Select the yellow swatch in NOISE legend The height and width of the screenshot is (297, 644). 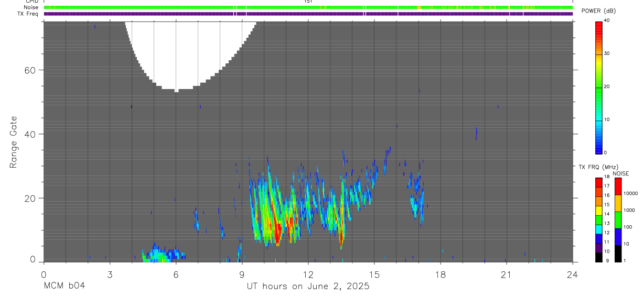tap(618, 203)
